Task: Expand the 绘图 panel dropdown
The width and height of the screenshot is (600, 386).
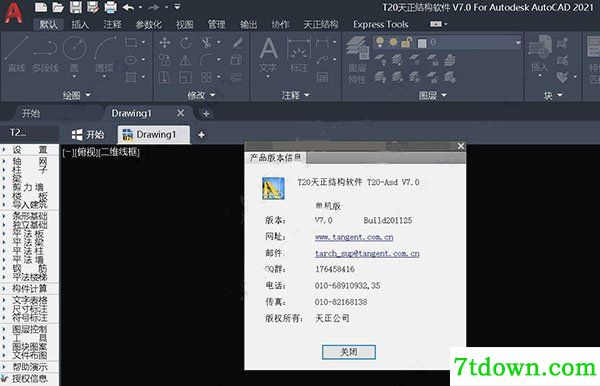Action: tap(77, 95)
